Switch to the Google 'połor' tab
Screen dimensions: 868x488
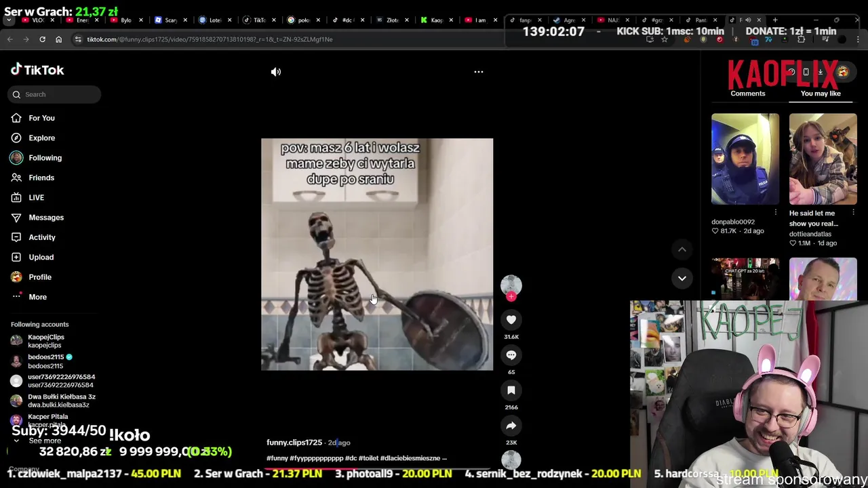point(303,20)
